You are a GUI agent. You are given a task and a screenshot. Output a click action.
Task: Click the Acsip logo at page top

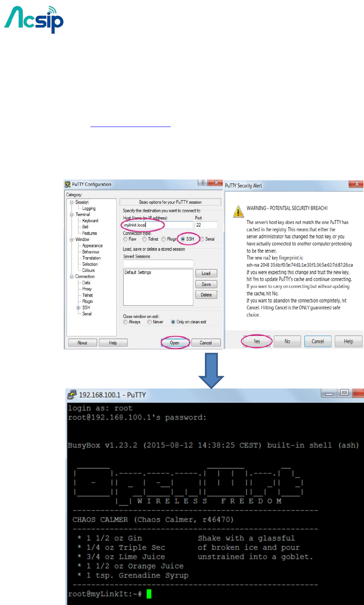[34, 20]
